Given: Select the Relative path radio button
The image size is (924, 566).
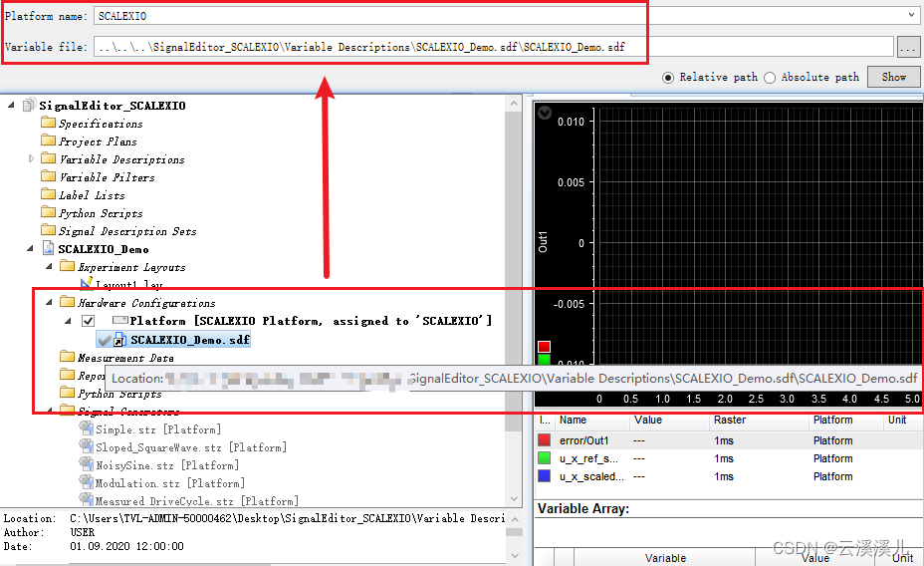Looking at the screenshot, I should click(x=668, y=78).
